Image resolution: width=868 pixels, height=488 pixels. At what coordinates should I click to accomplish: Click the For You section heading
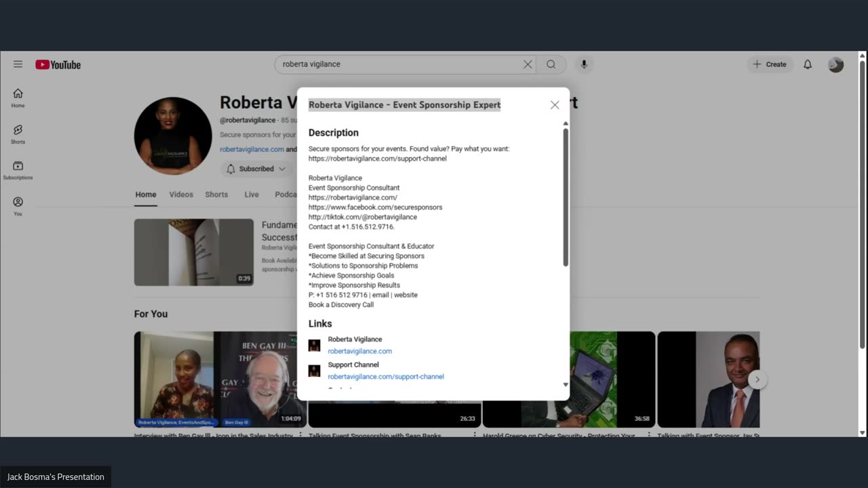(x=151, y=314)
